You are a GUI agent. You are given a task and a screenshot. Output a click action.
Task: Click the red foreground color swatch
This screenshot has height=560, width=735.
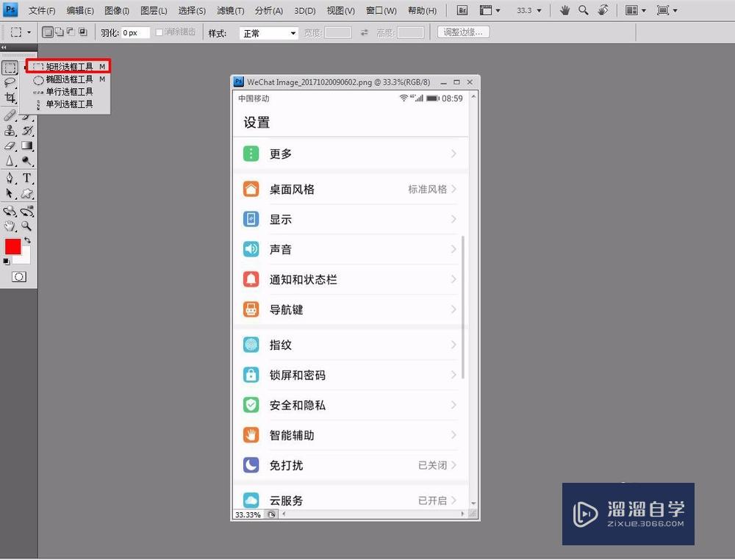[12, 246]
